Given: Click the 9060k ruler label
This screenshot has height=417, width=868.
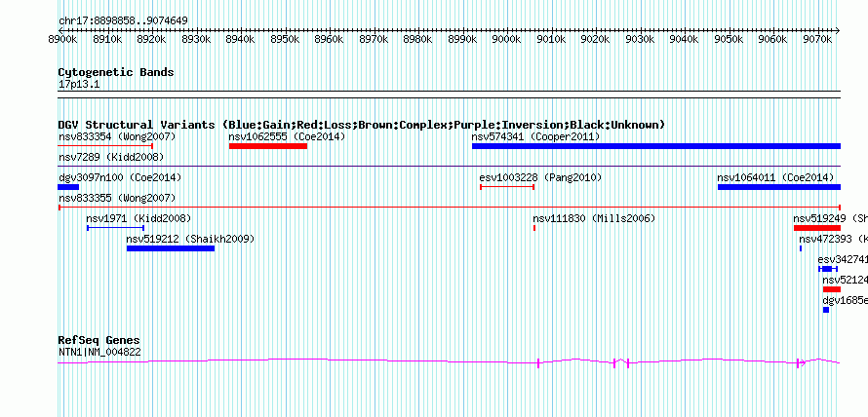Looking at the screenshot, I should point(772,40).
